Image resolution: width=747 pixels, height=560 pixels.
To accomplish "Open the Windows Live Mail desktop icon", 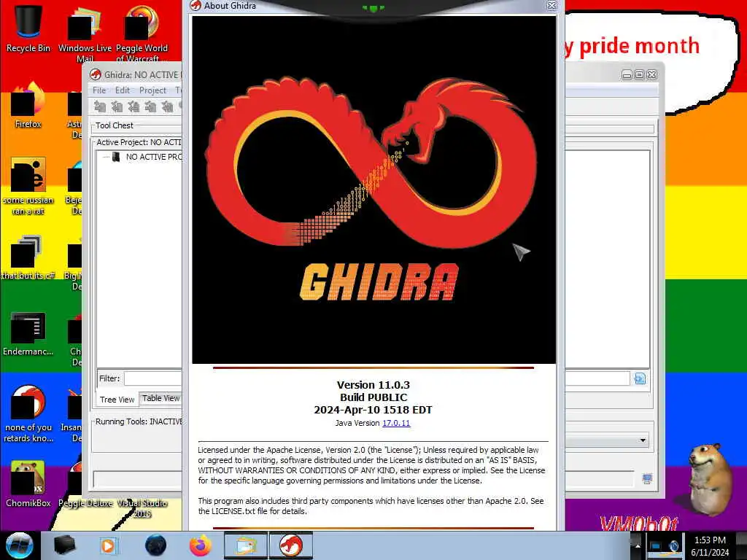I will 85,34.
